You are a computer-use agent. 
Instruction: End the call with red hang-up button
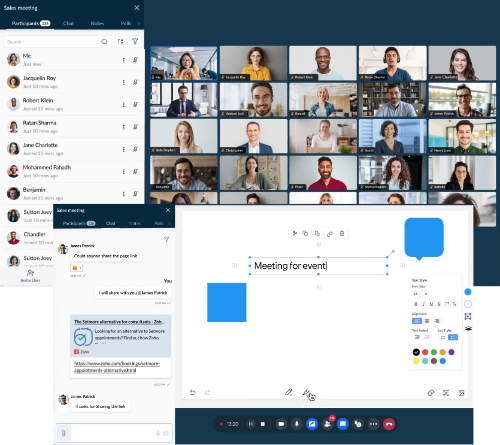(x=389, y=424)
